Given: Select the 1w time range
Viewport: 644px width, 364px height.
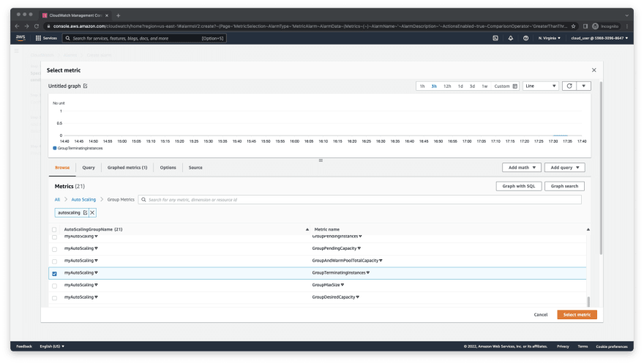Looking at the screenshot, I should (x=484, y=86).
